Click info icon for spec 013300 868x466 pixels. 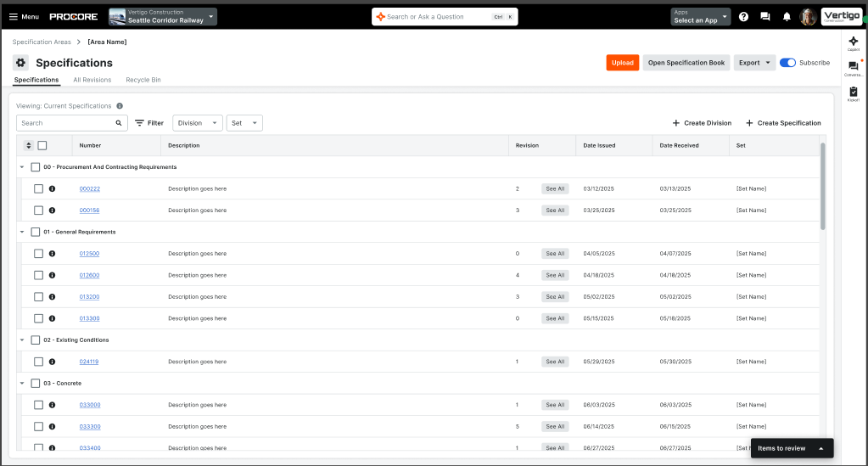(52, 318)
